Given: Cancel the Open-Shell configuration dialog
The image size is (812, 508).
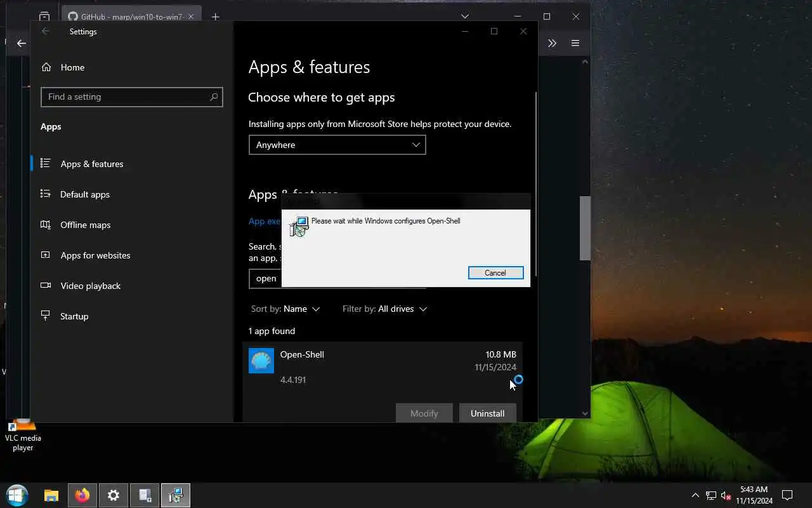Looking at the screenshot, I should click(x=495, y=272).
